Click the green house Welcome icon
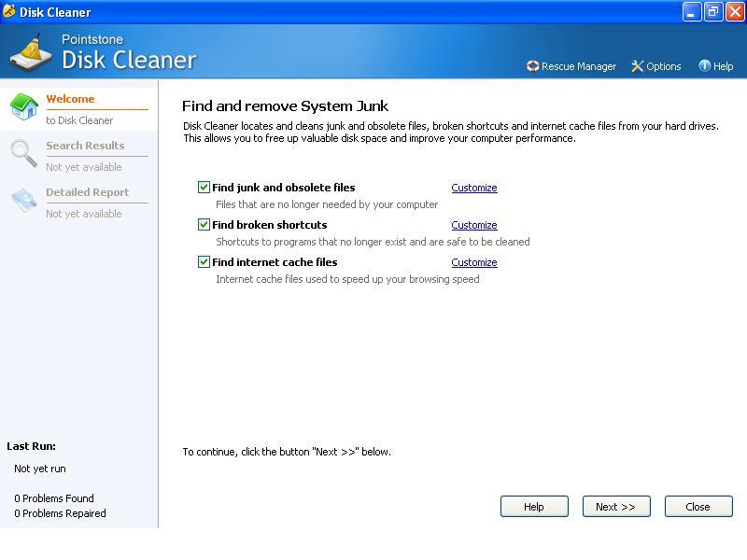Image resolution: width=747 pixels, height=560 pixels. click(x=24, y=106)
